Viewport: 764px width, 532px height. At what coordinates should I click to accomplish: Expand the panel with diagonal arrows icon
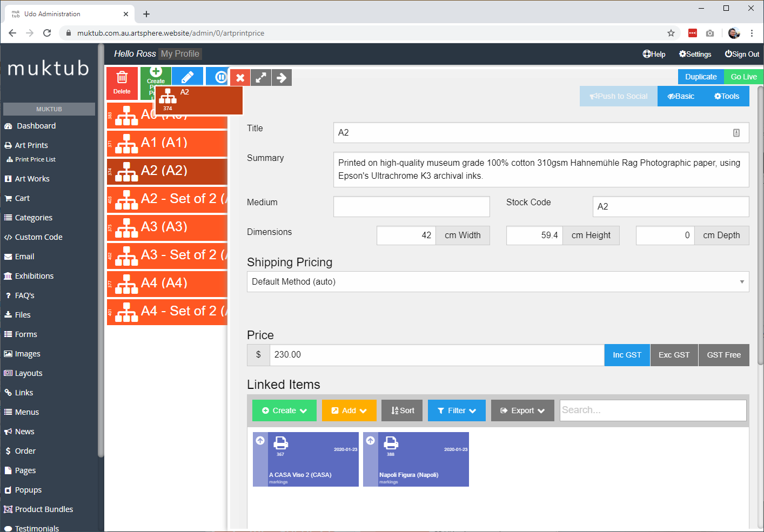point(261,78)
